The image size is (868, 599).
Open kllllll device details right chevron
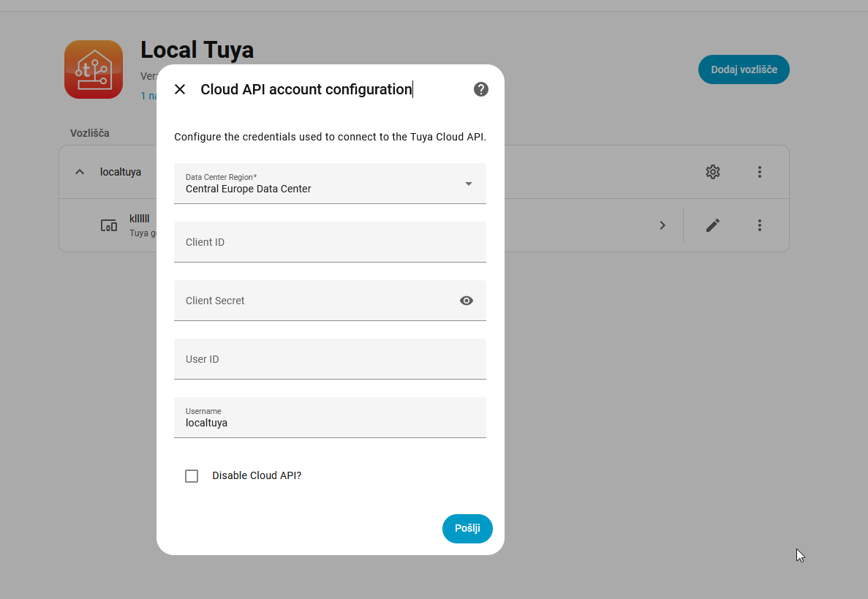pos(662,225)
